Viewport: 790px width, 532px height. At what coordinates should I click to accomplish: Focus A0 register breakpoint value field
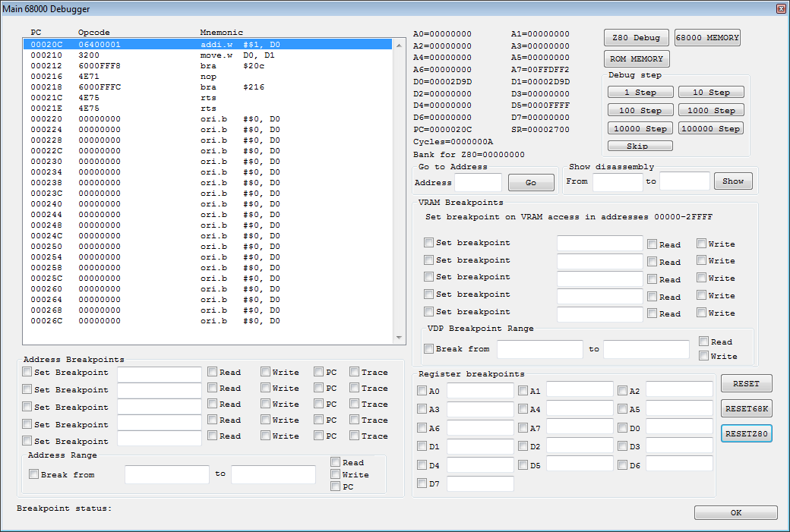click(480, 391)
